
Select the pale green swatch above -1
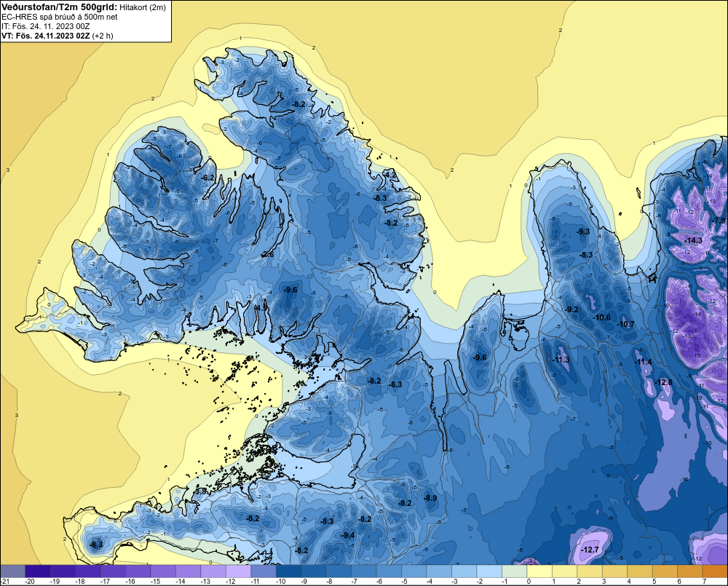pyautogui.click(x=514, y=571)
